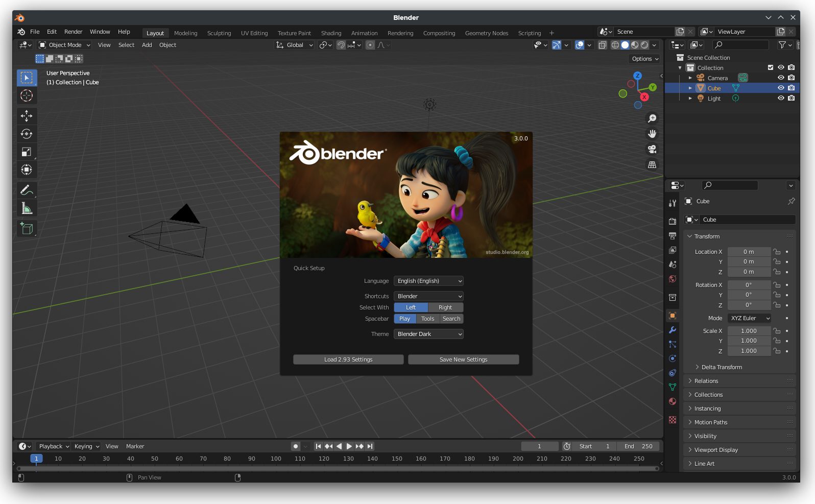Screen dimensions: 815x504
Task: Open the XYZ Euler rotation mode dropdown
Action: tap(749, 318)
